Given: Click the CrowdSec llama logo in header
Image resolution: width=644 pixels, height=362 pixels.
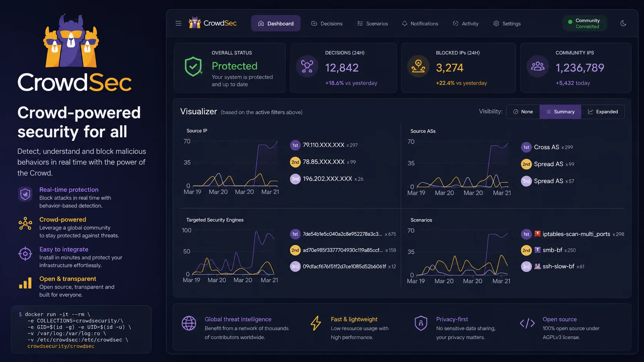Looking at the screenshot, I should pos(195,23).
